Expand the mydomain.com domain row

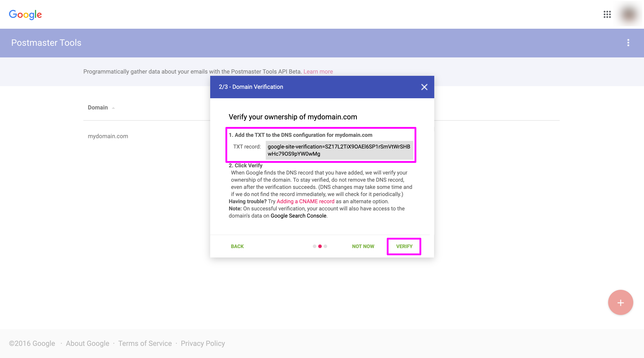(x=109, y=136)
